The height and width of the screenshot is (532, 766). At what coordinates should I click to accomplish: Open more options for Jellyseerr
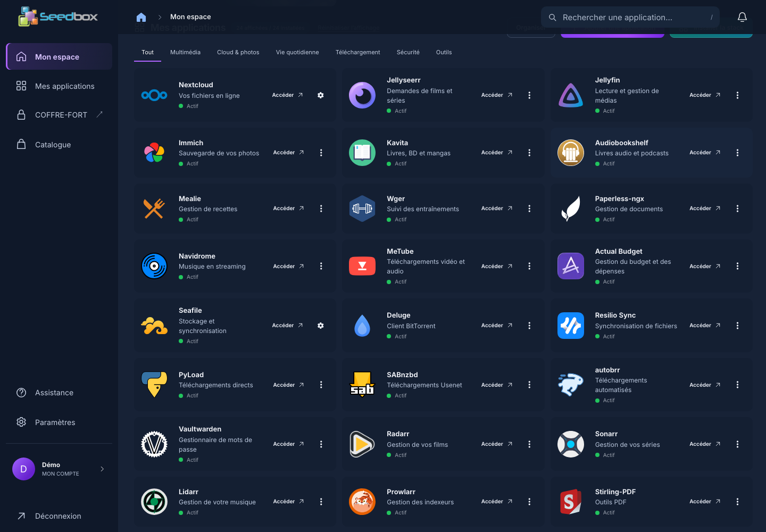pyautogui.click(x=529, y=95)
